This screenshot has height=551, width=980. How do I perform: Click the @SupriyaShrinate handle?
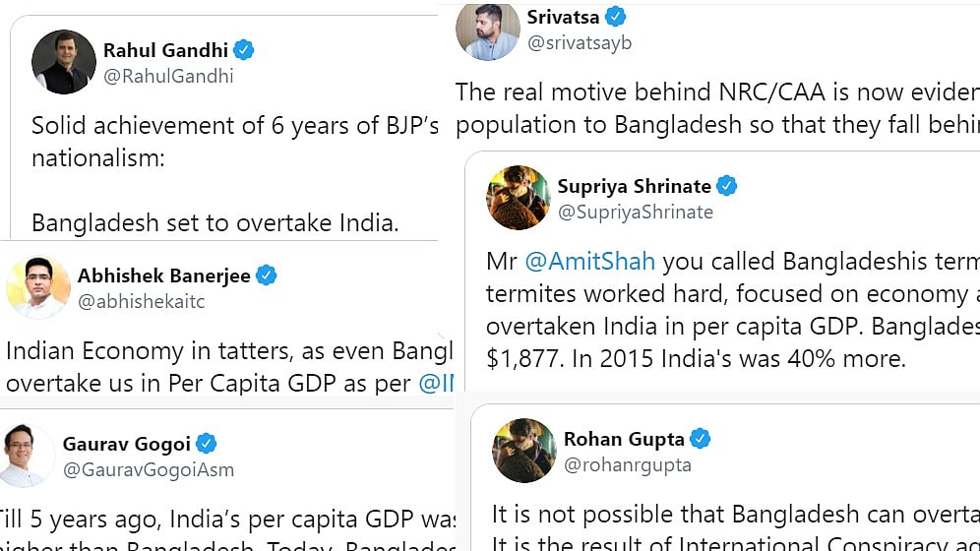[635, 212]
